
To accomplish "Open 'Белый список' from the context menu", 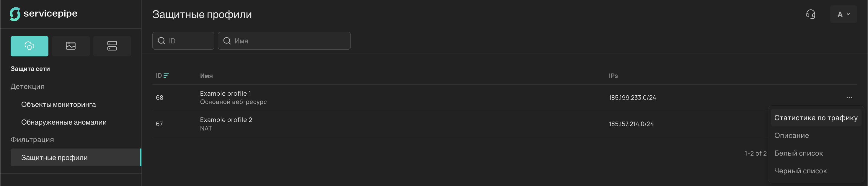I will [798, 153].
